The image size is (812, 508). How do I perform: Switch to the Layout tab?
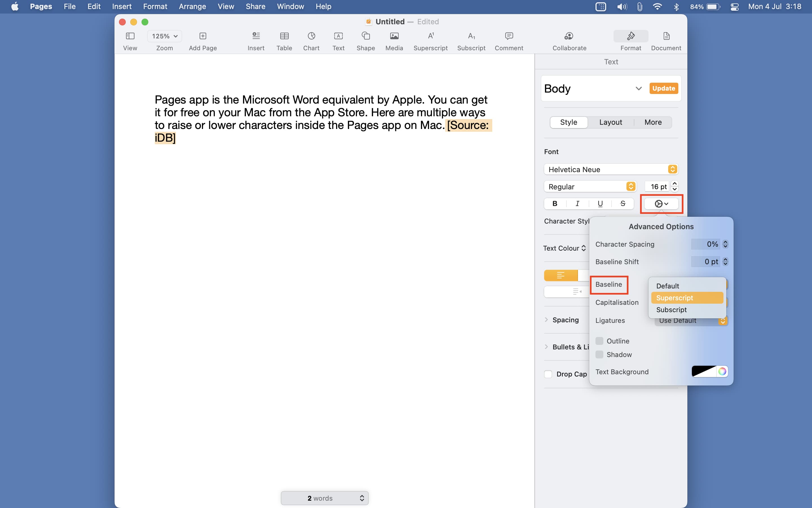[611, 122]
